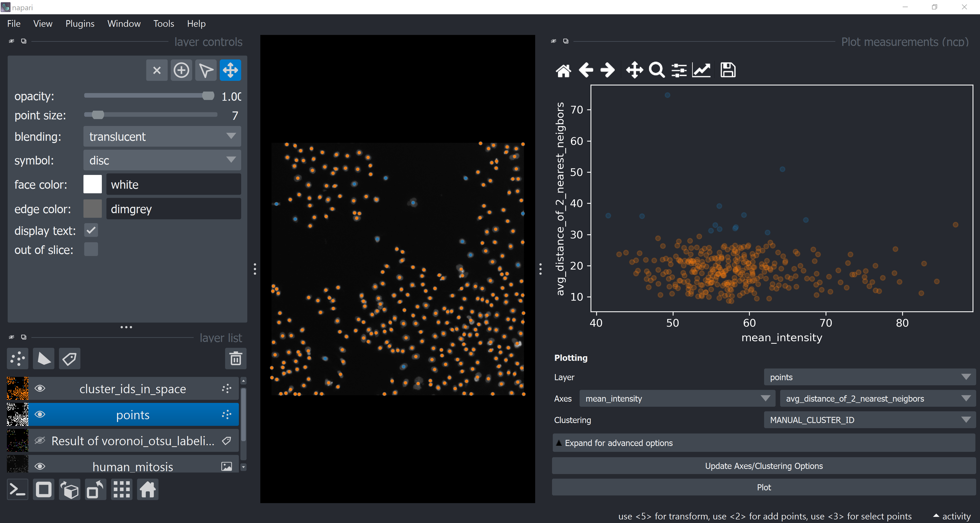980x523 pixels.
Task: Create a new shapes layer
Action: click(x=44, y=359)
